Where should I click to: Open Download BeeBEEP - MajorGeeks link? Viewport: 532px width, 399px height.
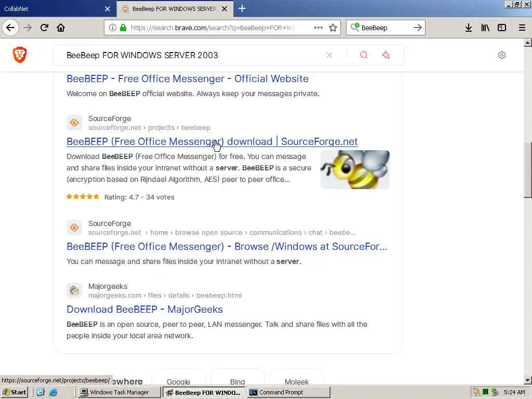[144, 310]
